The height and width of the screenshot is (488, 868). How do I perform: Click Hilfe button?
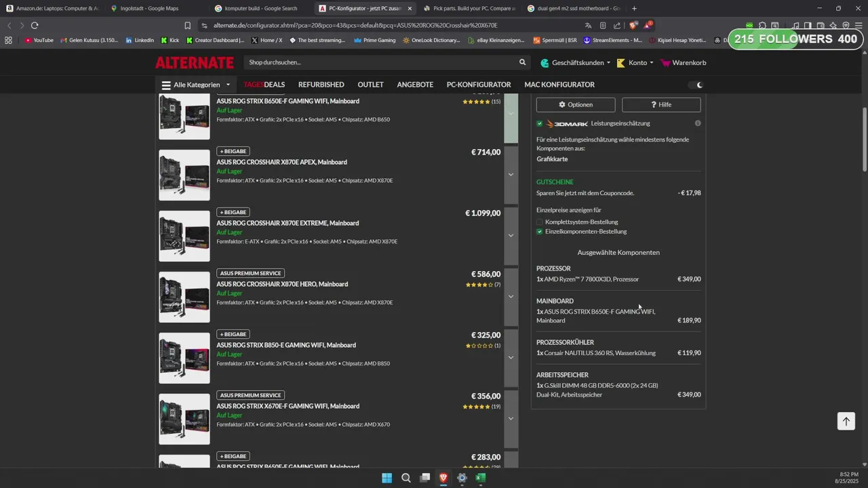point(661,104)
